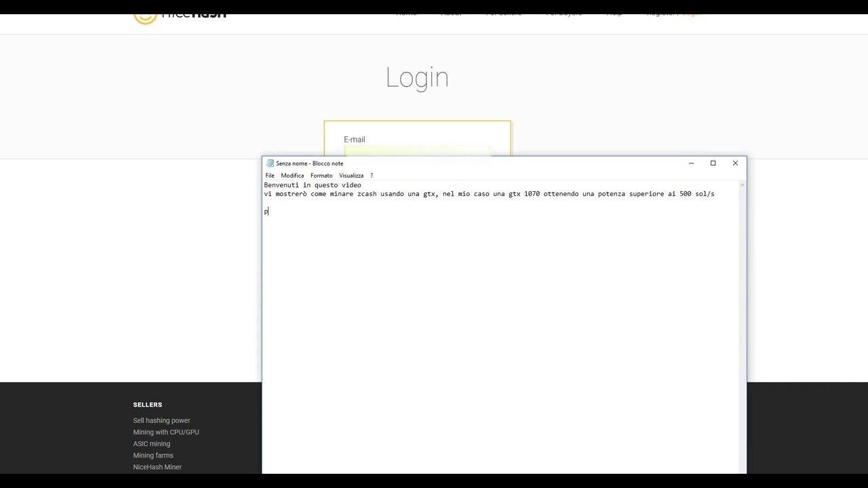Click the "Benvenuti in questo video" line
The height and width of the screenshot is (488, 868).
pyautogui.click(x=313, y=185)
